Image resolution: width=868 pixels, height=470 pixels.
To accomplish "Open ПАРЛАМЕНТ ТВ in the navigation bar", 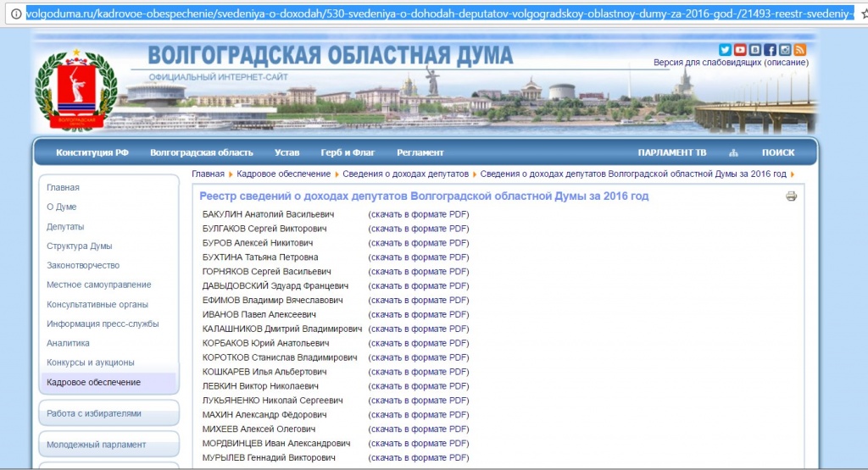I will (x=672, y=152).
